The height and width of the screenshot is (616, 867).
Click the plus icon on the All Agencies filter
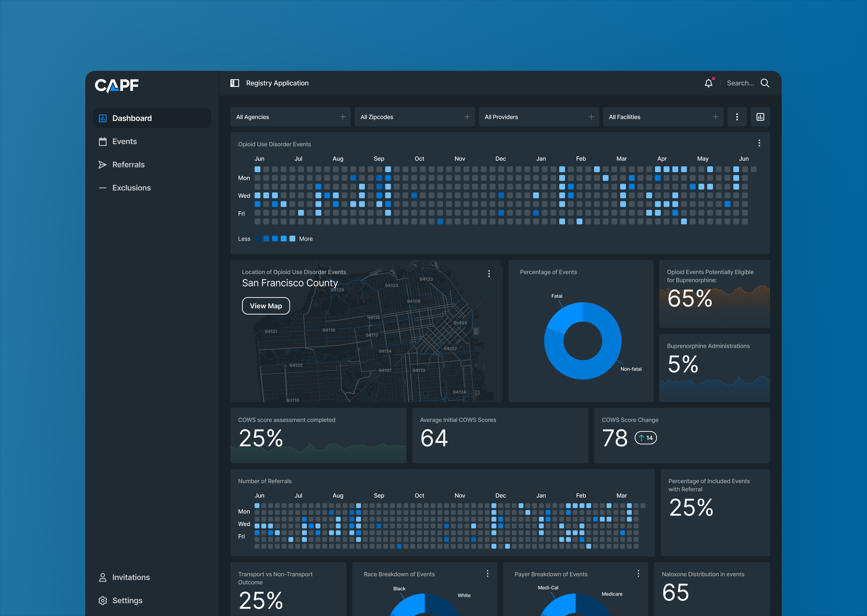coord(343,117)
